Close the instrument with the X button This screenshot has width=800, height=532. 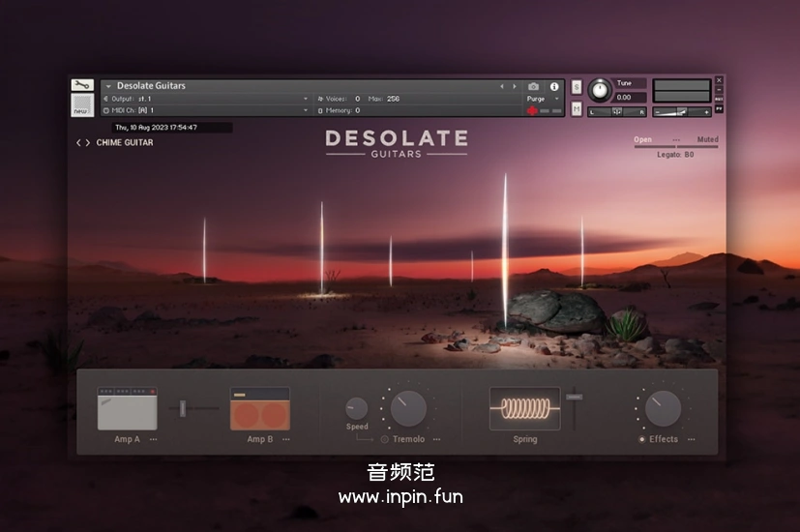(719, 80)
